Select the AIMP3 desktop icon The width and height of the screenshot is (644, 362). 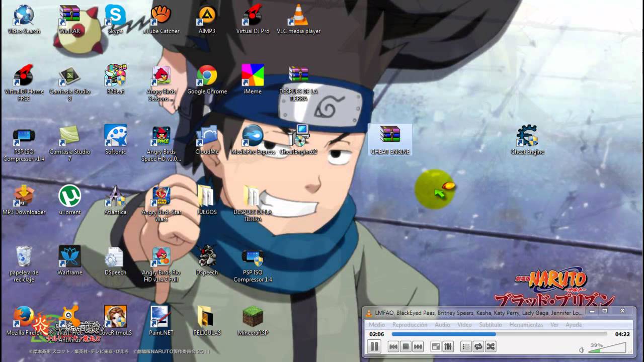[x=207, y=19]
